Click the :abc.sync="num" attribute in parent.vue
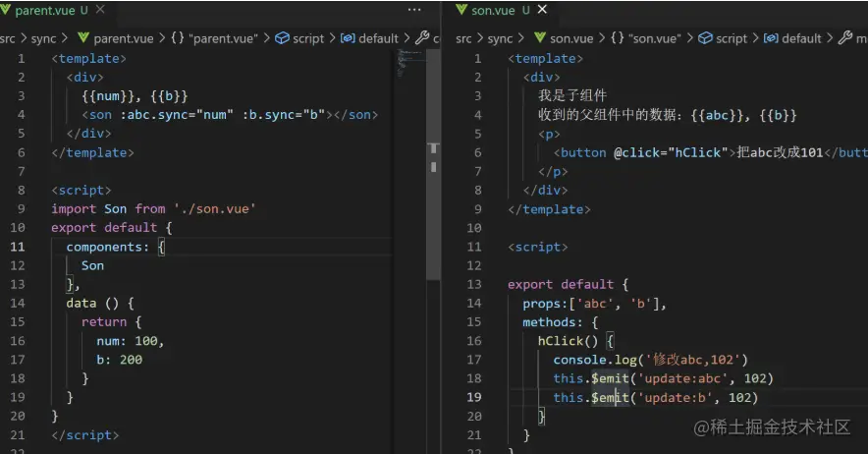Image resolution: width=868 pixels, height=454 pixels. coord(177,115)
